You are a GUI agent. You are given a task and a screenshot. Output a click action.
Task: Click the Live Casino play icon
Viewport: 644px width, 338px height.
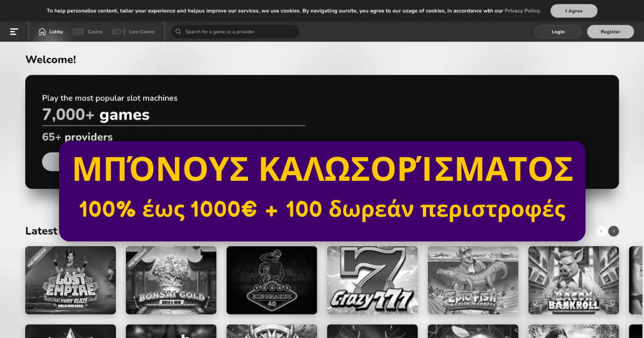click(x=119, y=32)
